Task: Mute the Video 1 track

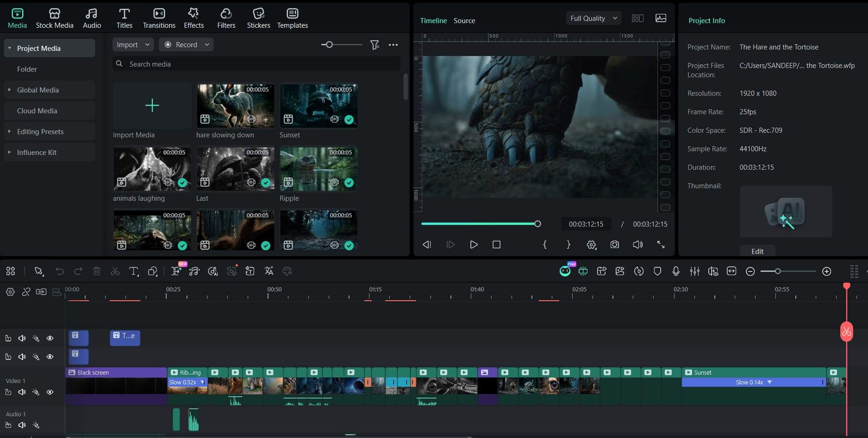Action: pyautogui.click(x=22, y=392)
